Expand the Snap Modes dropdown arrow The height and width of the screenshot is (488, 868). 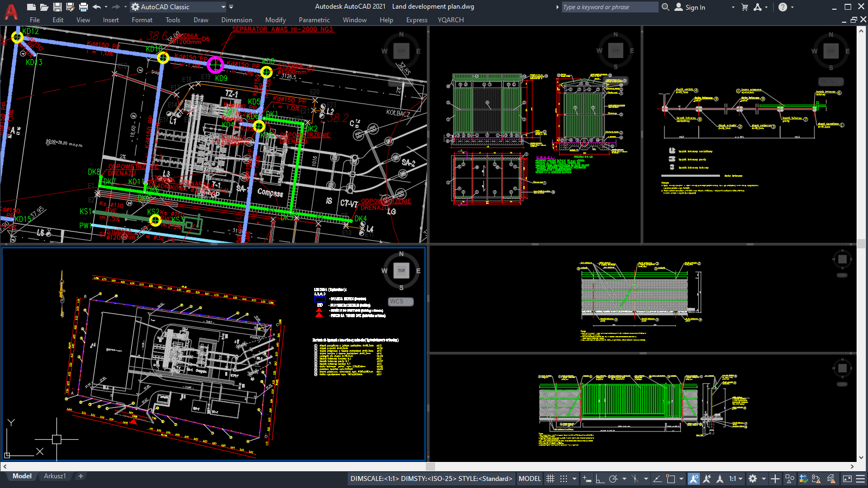click(x=574, y=479)
